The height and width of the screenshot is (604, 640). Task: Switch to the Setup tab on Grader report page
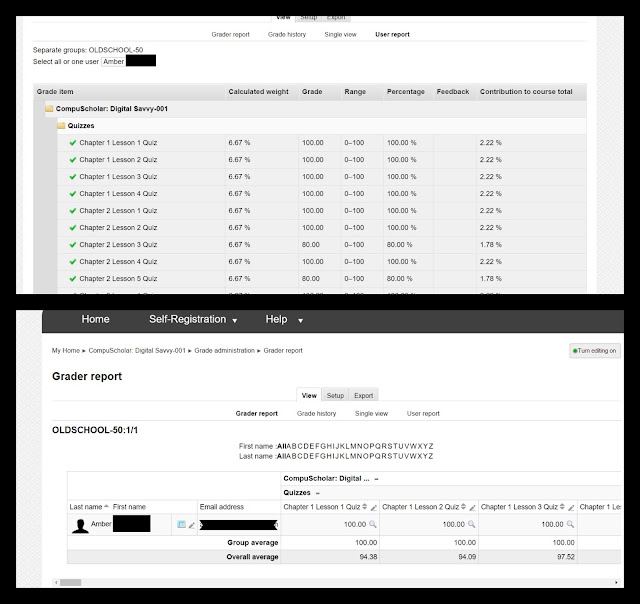pyautogui.click(x=335, y=395)
